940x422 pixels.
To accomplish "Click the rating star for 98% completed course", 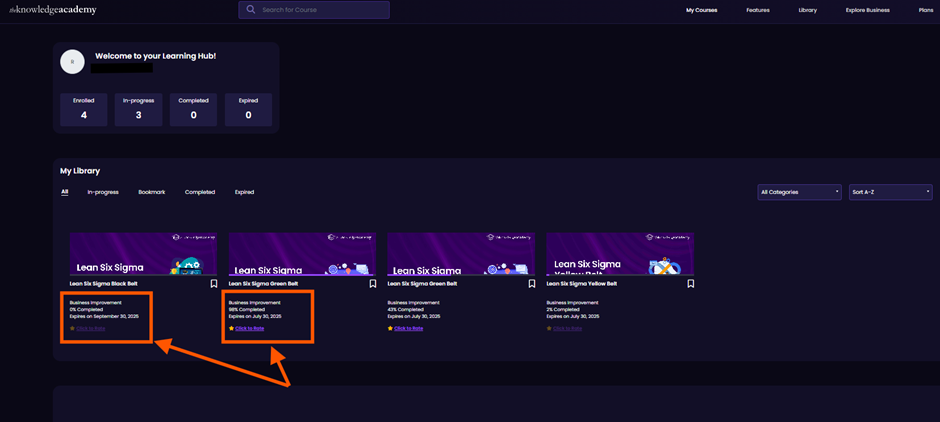I will tap(231, 328).
